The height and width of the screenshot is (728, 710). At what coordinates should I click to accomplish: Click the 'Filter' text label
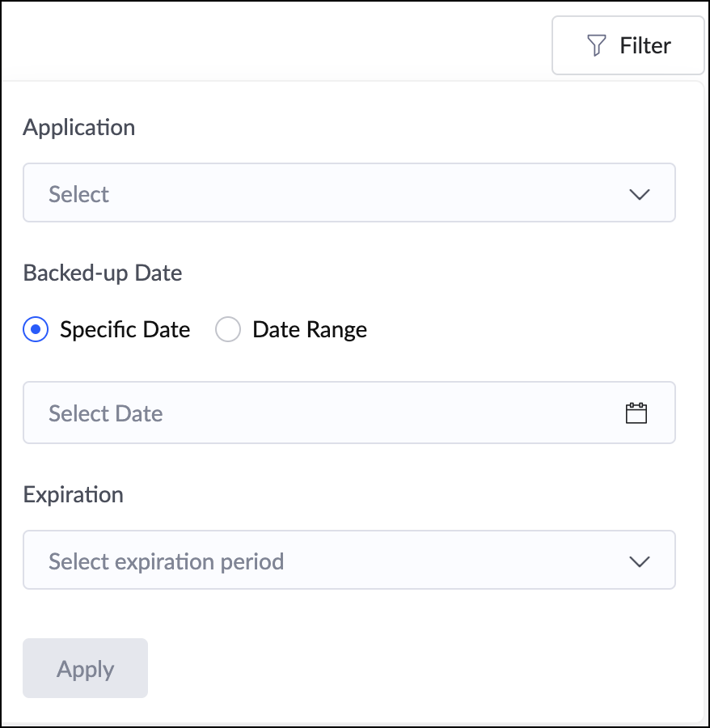[645, 46]
